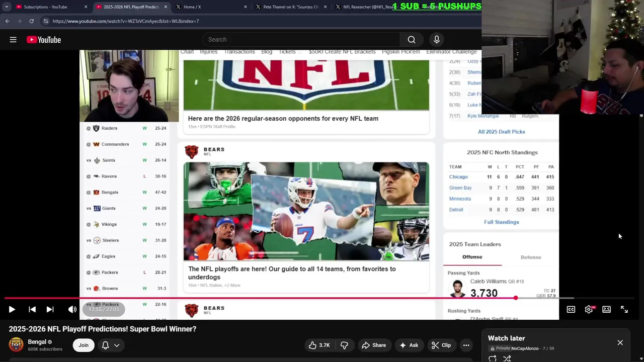This screenshot has height=362, width=644.
Task: Close the Pete Thamel on X tab
Action: coord(326,7)
